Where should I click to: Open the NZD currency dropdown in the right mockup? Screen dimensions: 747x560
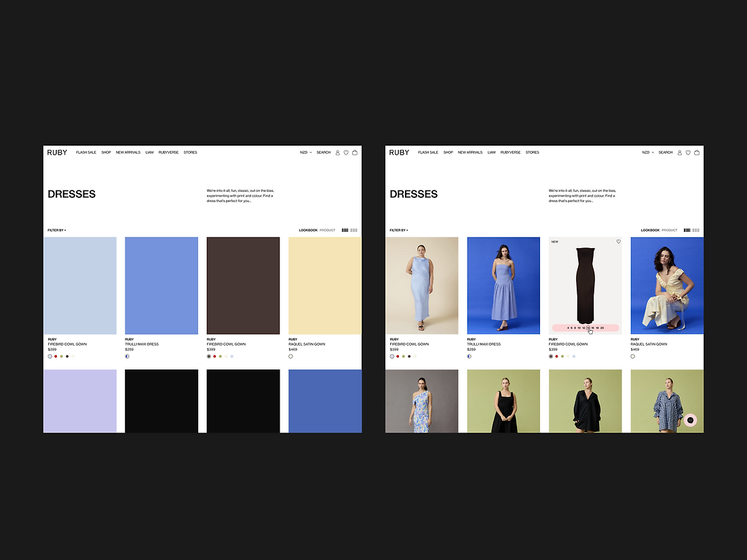[648, 153]
